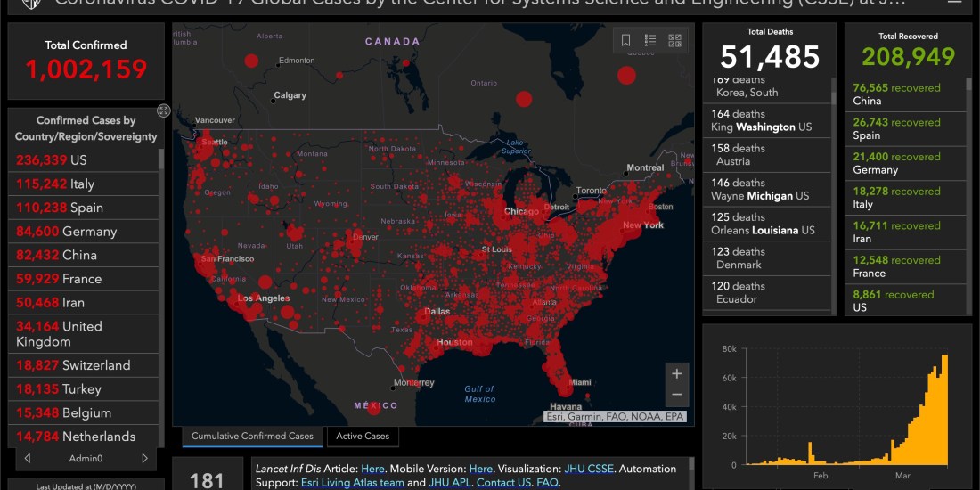Screen dimensions: 980x490
Task: Open the hamburger menu in the header
Action: tap(954, 3)
